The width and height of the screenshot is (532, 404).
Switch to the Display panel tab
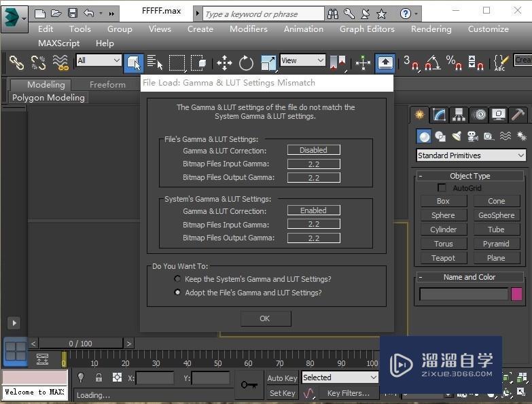[499, 115]
